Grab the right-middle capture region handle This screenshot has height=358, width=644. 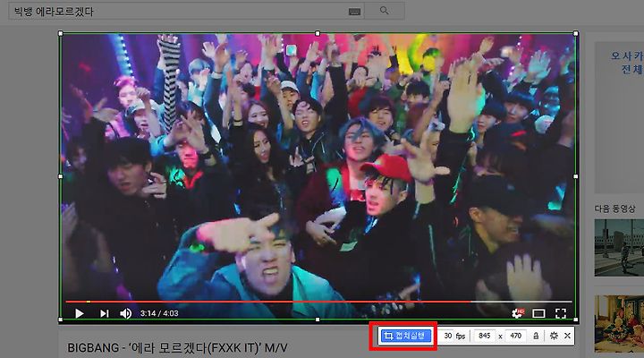click(576, 176)
